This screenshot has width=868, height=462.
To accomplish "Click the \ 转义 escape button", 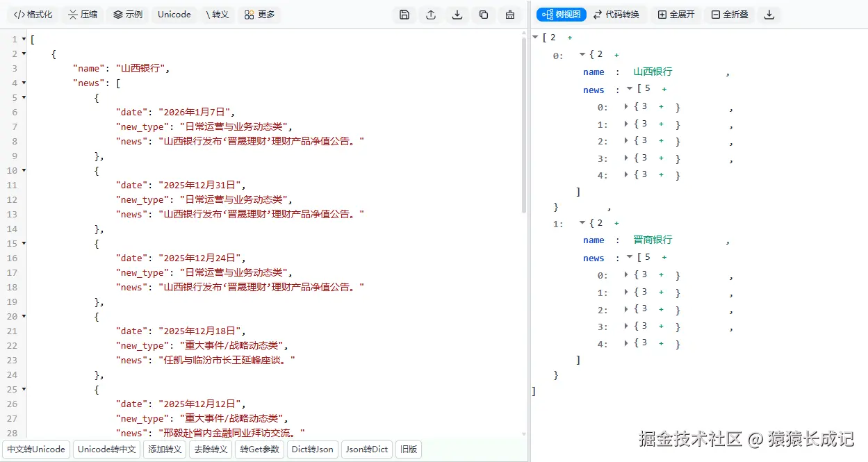I will [x=217, y=15].
